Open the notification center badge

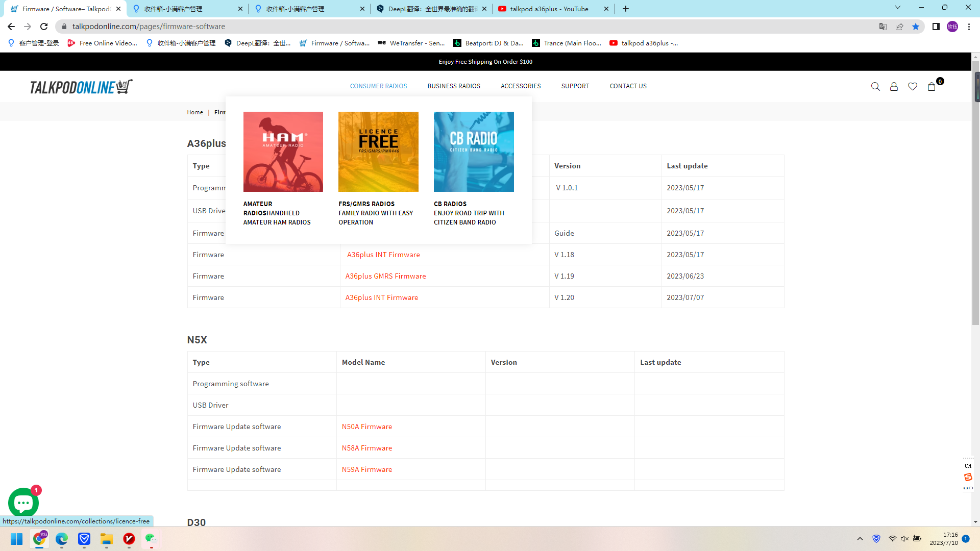tap(966, 539)
